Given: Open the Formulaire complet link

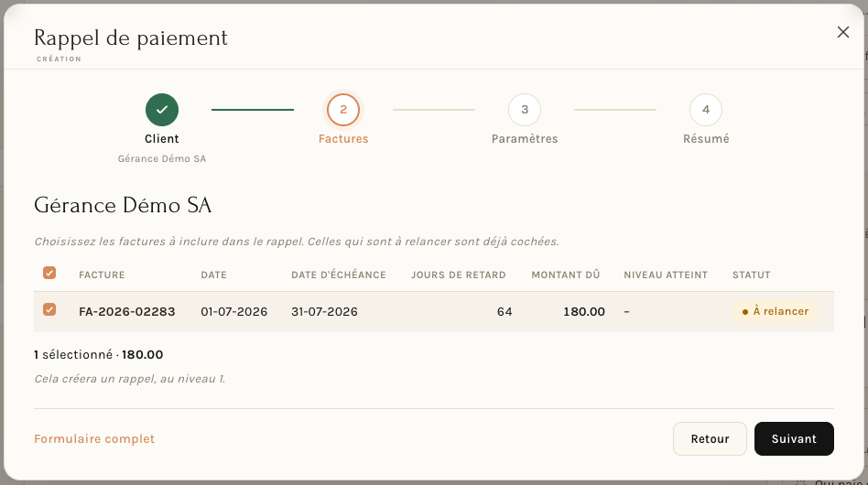Looking at the screenshot, I should point(94,438).
